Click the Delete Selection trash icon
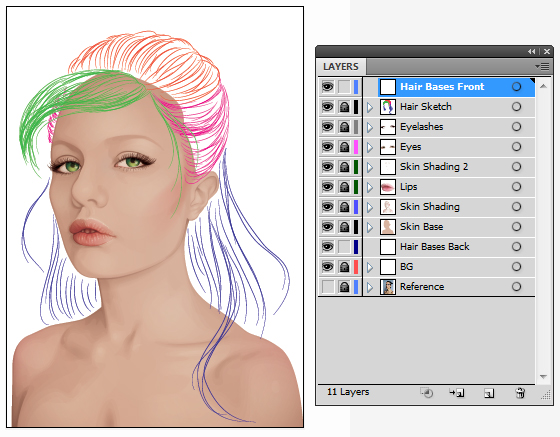 click(x=520, y=393)
